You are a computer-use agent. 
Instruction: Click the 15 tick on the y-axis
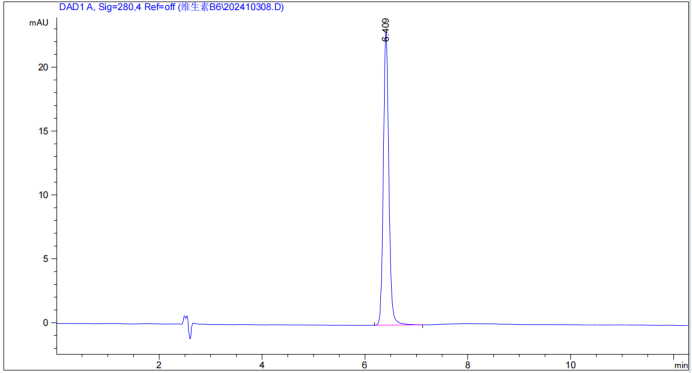[x=43, y=131]
